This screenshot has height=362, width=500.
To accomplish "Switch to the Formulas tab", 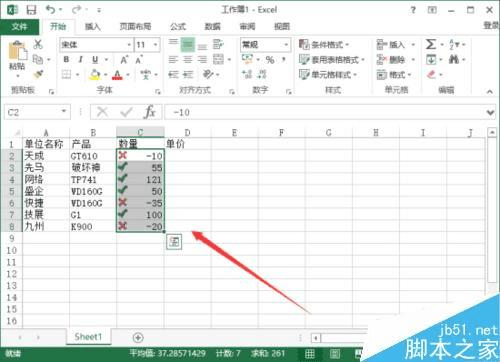I will [x=178, y=26].
